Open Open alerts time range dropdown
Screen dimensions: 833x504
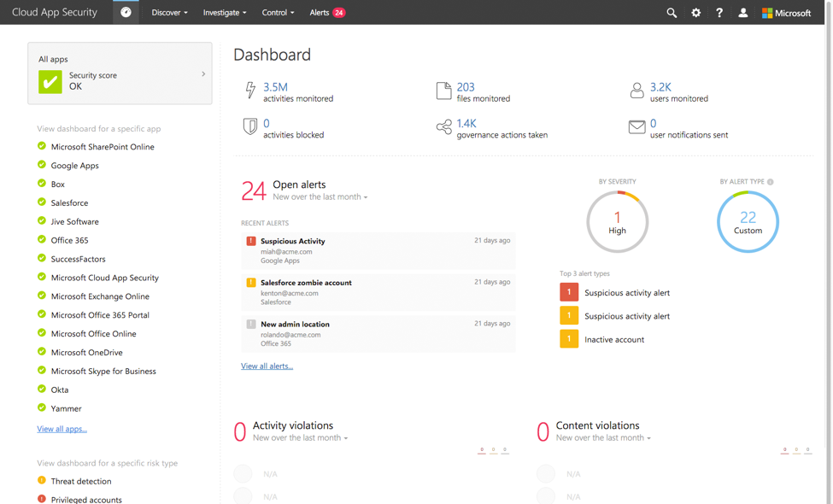(320, 197)
